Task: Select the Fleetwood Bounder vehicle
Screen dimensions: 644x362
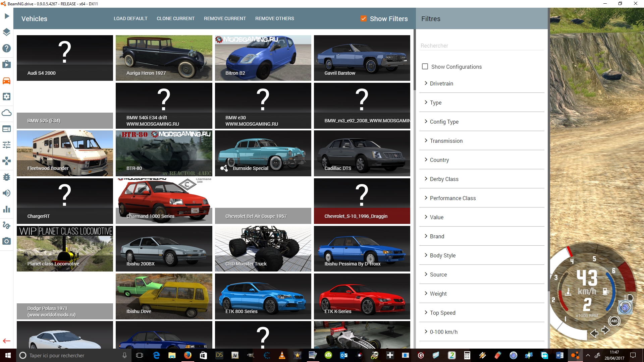Action: click(65, 153)
